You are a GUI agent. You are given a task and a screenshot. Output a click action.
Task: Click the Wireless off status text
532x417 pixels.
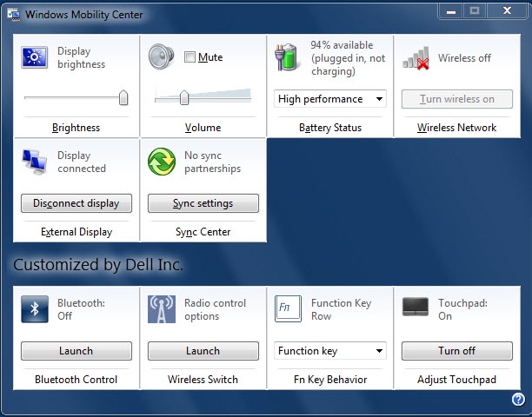(464, 58)
